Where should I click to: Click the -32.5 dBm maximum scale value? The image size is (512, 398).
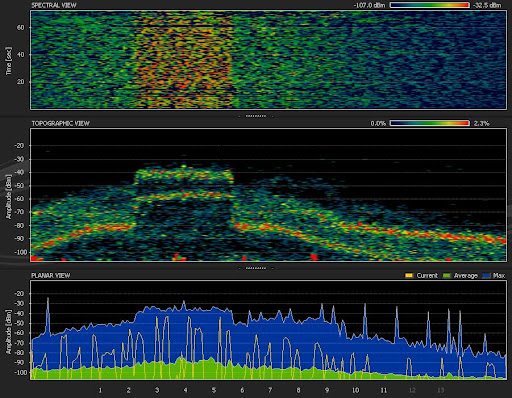click(x=487, y=5)
